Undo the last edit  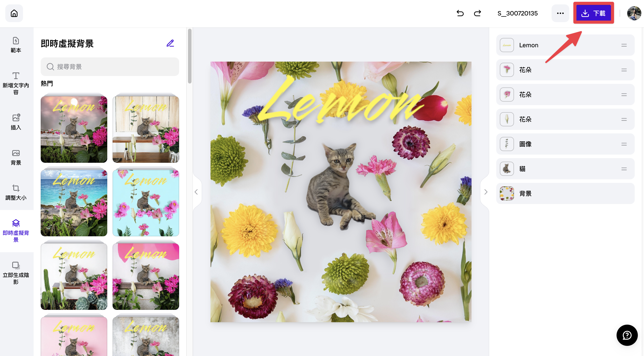coord(460,13)
